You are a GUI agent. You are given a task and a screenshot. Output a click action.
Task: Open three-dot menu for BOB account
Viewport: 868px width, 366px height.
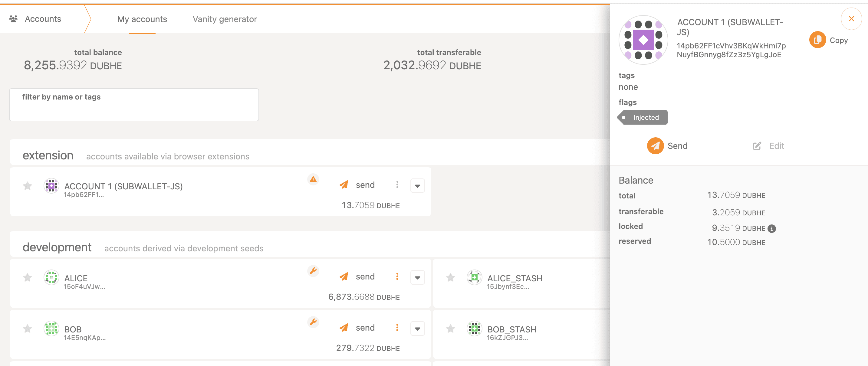tap(397, 328)
